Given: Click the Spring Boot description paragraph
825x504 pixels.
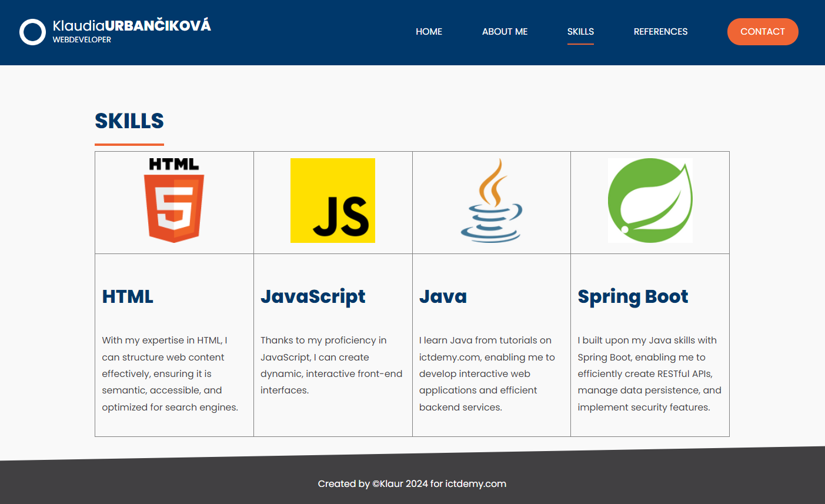Looking at the screenshot, I should (x=649, y=373).
